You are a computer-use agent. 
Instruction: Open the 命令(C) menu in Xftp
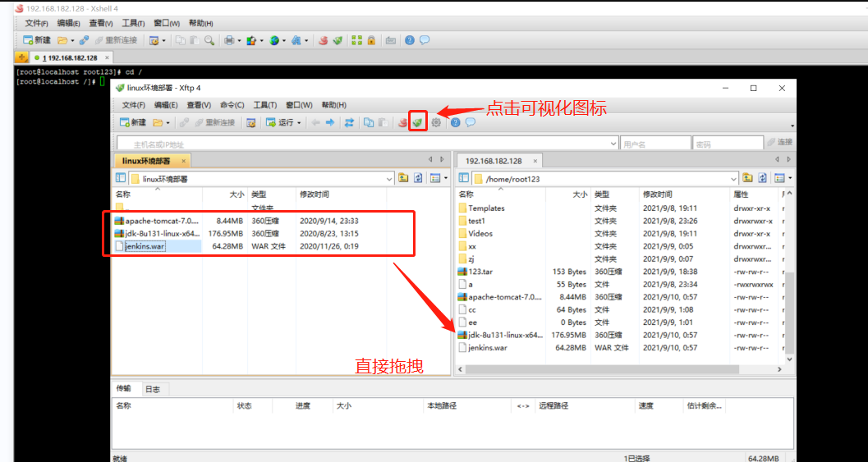coord(232,105)
